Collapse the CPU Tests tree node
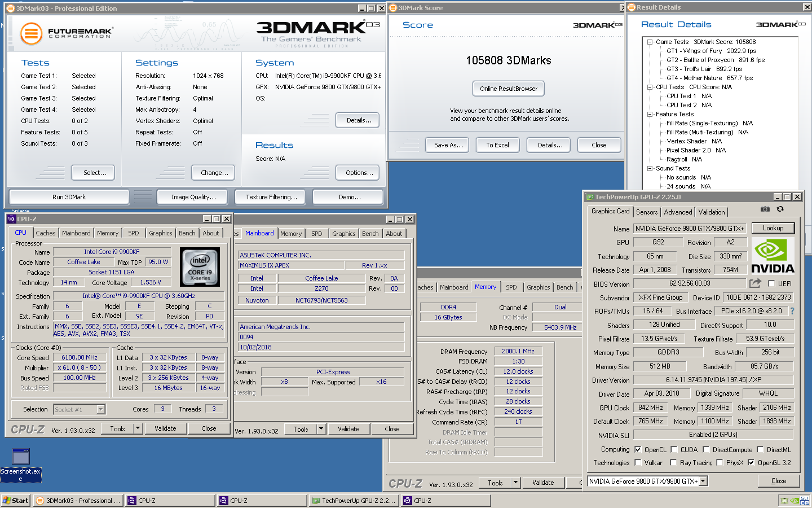The width and height of the screenshot is (812, 508). click(650, 87)
